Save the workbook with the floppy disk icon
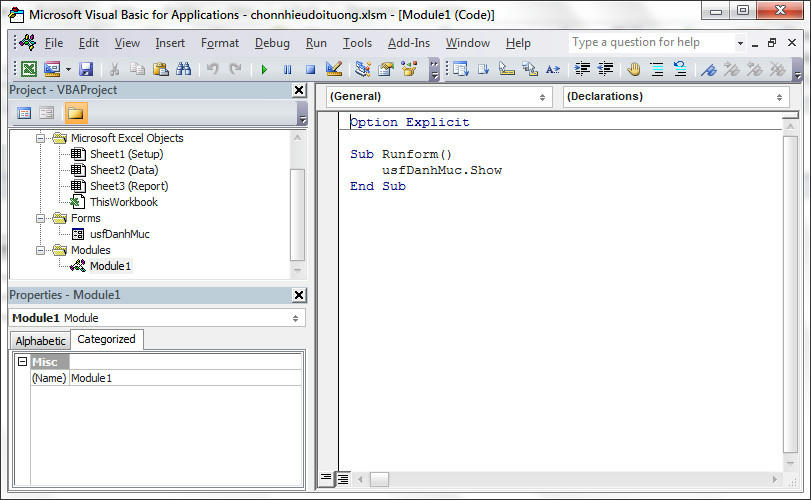 tap(86, 69)
